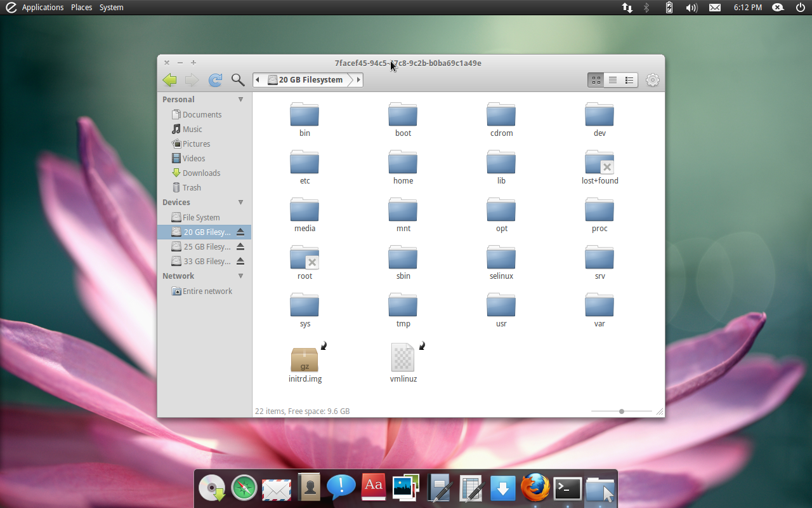The image size is (812, 508).
Task: Eject the 25 GB Filesystem drive
Action: (240, 247)
